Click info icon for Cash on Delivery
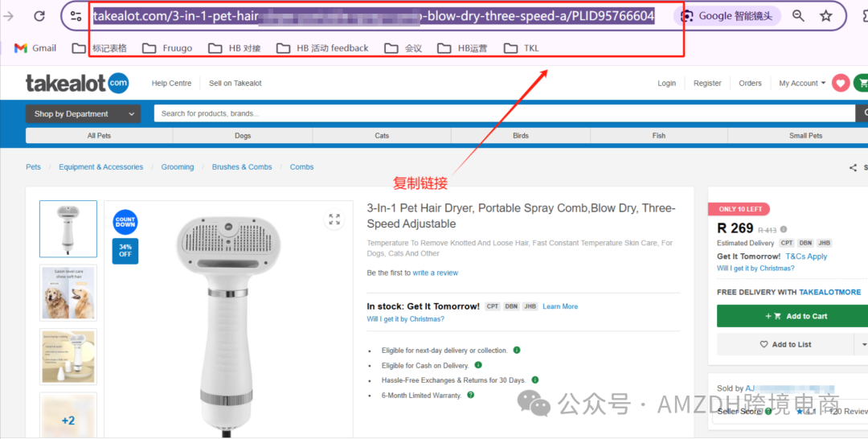 (478, 365)
